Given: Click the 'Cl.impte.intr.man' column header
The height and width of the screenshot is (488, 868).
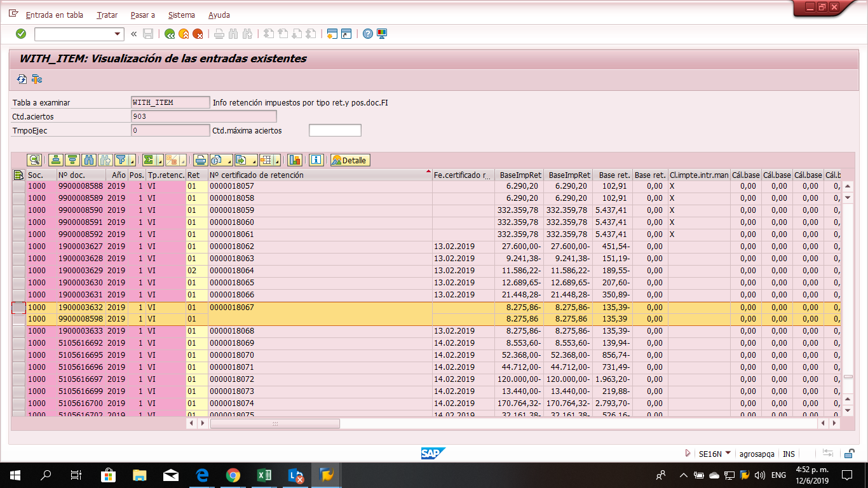Looking at the screenshot, I should pyautogui.click(x=699, y=175).
